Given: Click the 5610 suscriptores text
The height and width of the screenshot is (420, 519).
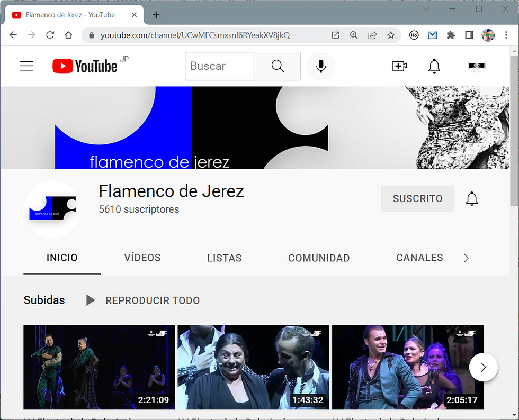Looking at the screenshot, I should [139, 209].
